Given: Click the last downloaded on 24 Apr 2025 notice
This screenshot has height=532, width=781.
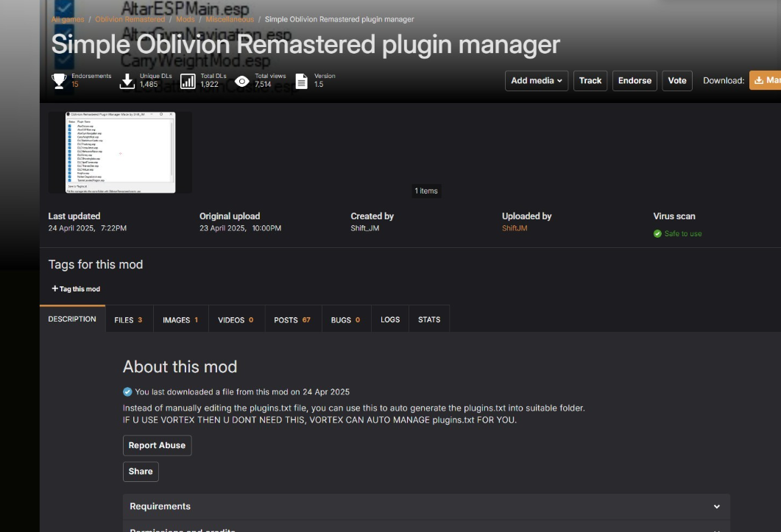Looking at the screenshot, I should (242, 392).
